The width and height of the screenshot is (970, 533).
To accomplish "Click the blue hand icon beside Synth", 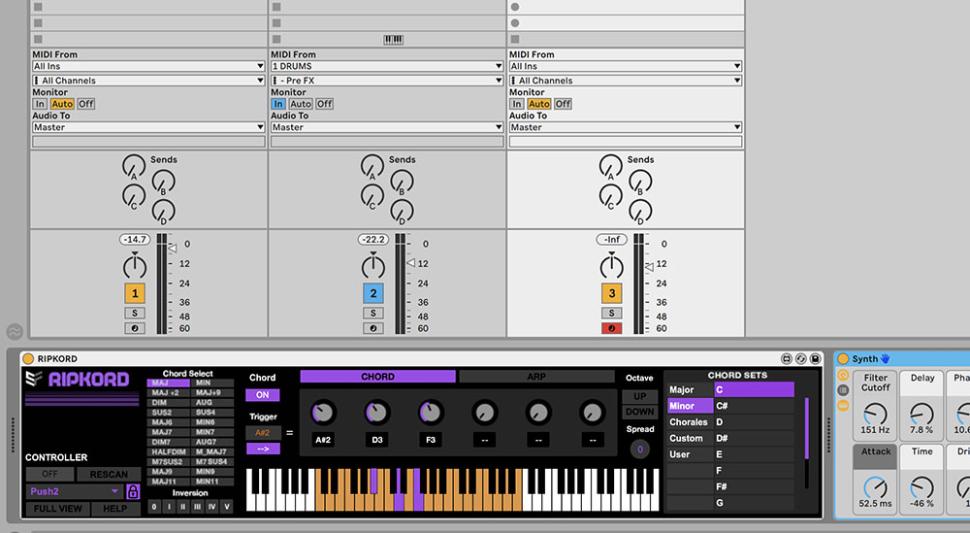I will (x=885, y=359).
